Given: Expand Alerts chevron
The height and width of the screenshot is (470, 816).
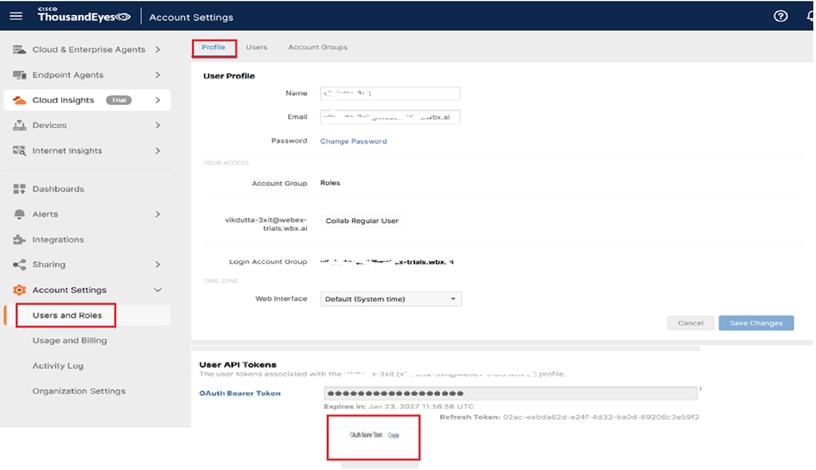Looking at the screenshot, I should pos(158,214).
